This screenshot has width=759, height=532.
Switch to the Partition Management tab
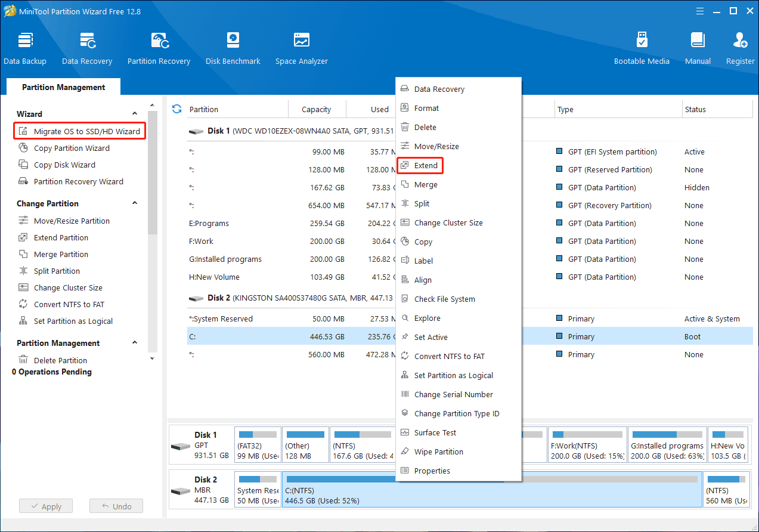[x=63, y=87]
